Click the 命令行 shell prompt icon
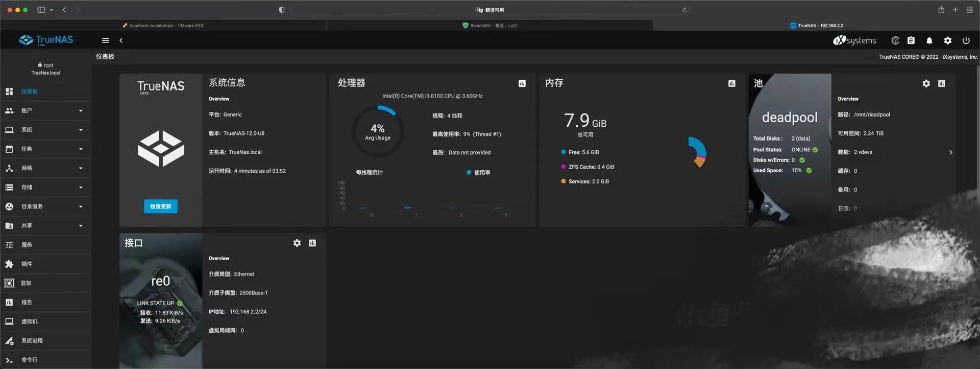The height and width of the screenshot is (369, 980). pyautogui.click(x=9, y=360)
